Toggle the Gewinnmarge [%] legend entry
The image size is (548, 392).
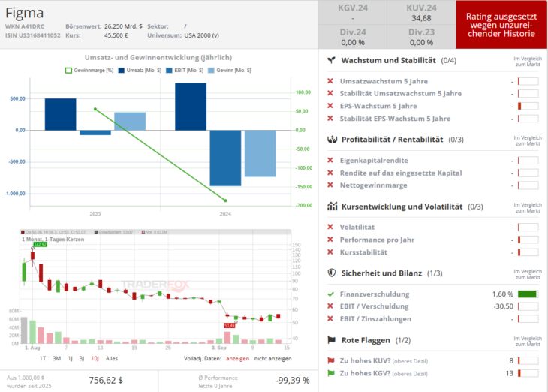(89, 71)
